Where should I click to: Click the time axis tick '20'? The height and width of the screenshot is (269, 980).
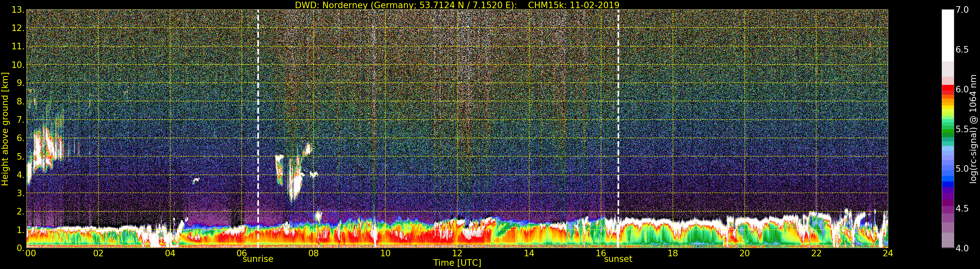(745, 253)
